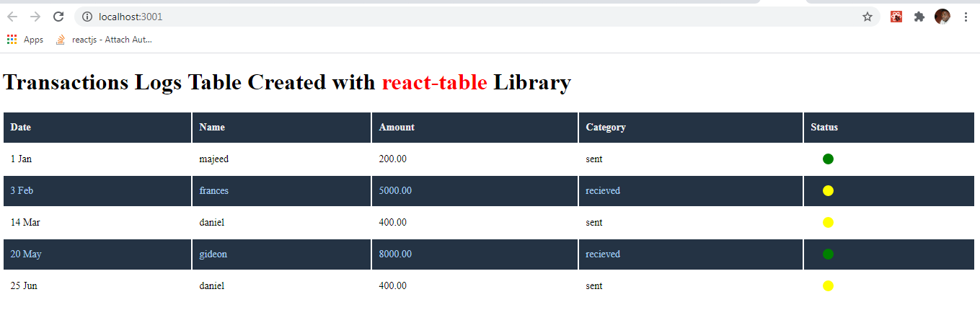Click the amount "200.00"

point(393,159)
